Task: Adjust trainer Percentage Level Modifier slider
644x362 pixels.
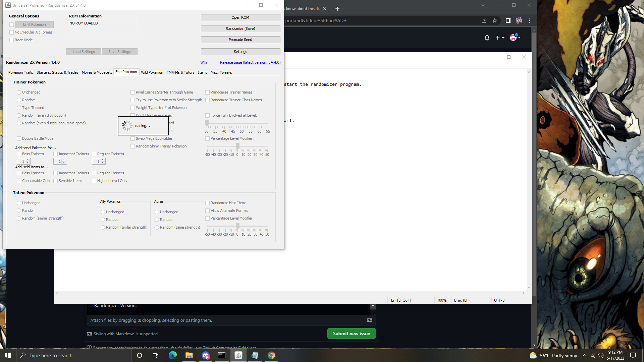Action: tap(237, 146)
